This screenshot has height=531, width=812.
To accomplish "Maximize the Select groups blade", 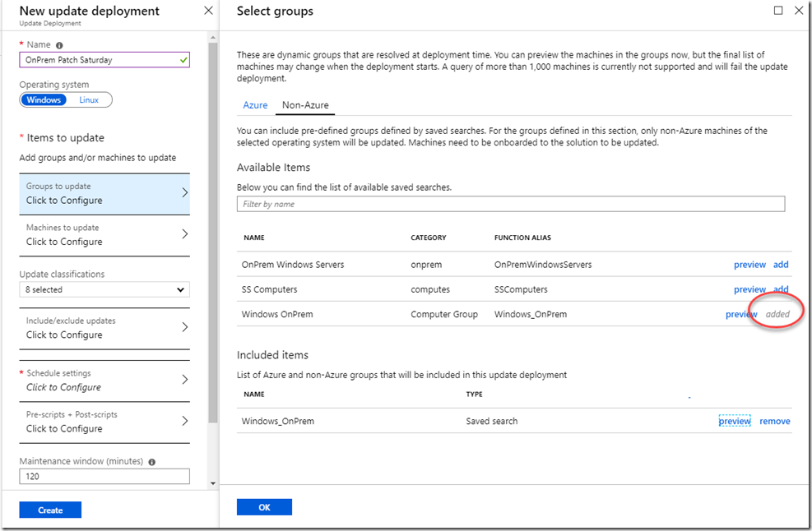I will pyautogui.click(x=777, y=11).
